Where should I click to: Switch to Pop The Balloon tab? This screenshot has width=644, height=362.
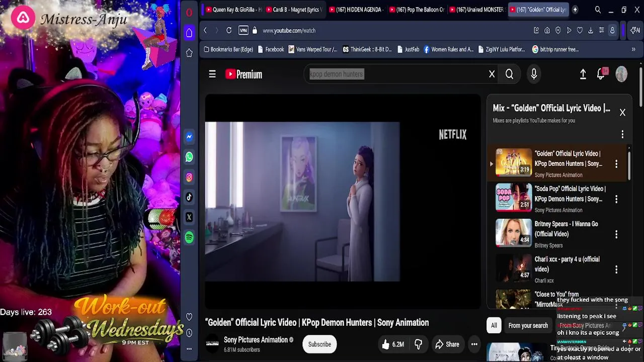click(416, 10)
